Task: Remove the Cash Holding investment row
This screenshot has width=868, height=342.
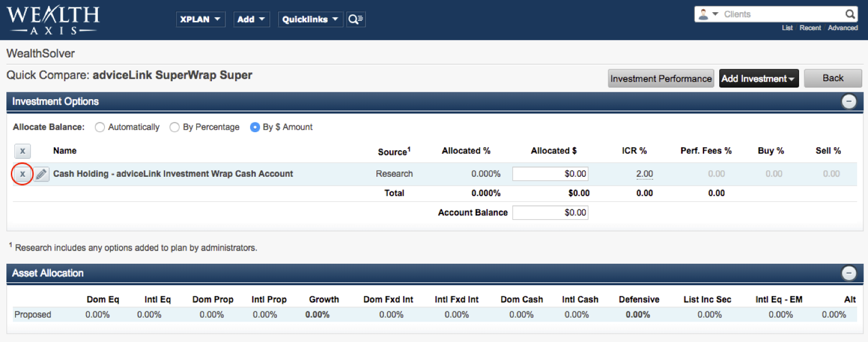Action: pos(23,174)
